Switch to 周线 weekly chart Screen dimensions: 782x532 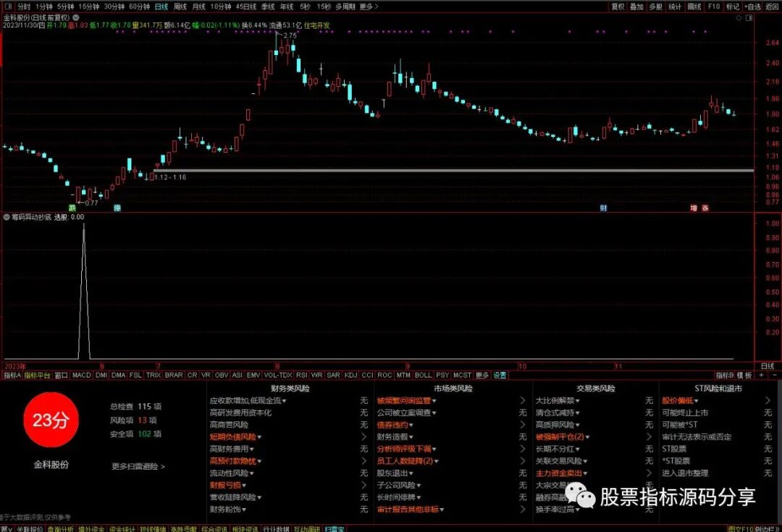pos(180,7)
